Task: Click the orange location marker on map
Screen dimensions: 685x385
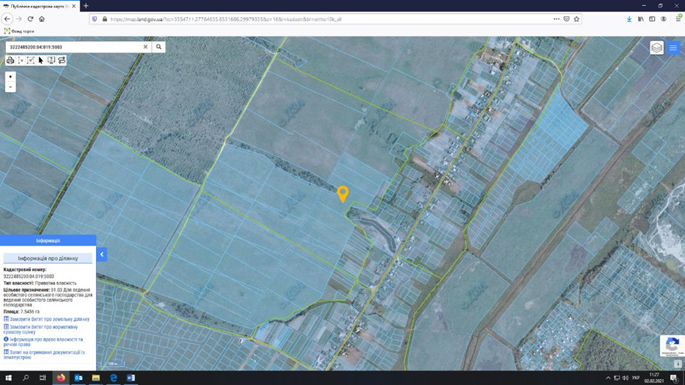Action: coord(343,193)
